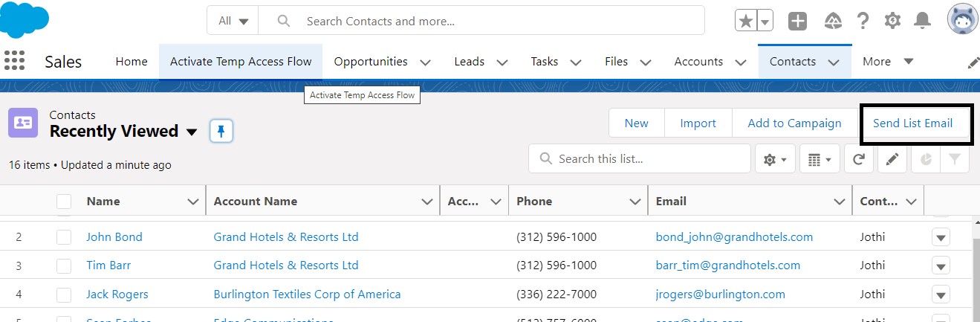The height and width of the screenshot is (322, 980).
Task: Click Add to Campaign button
Action: point(794,123)
